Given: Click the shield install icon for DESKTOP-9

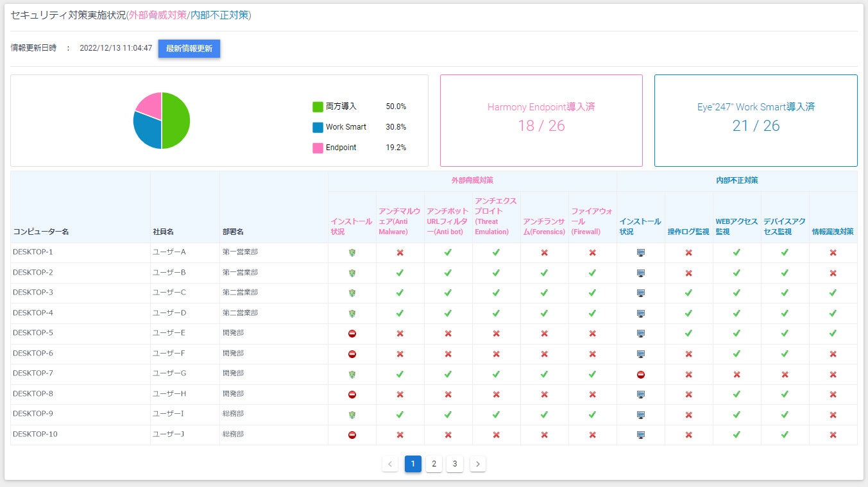Looking at the screenshot, I should 352,414.
